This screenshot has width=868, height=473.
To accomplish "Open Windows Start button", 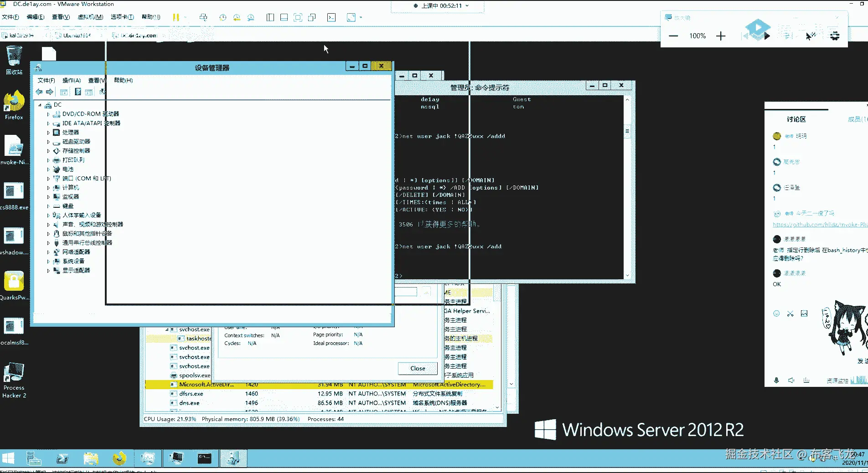I will tap(8, 458).
